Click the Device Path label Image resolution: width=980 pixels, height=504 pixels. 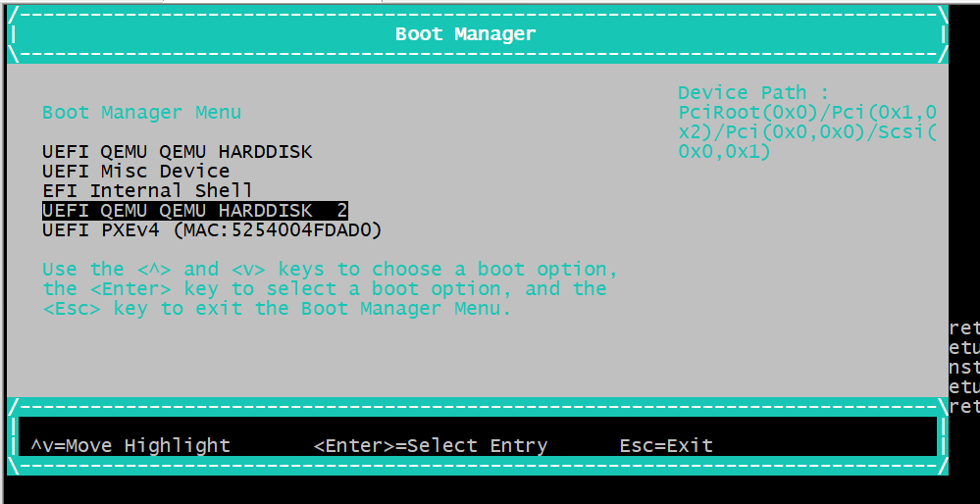pyautogui.click(x=753, y=93)
